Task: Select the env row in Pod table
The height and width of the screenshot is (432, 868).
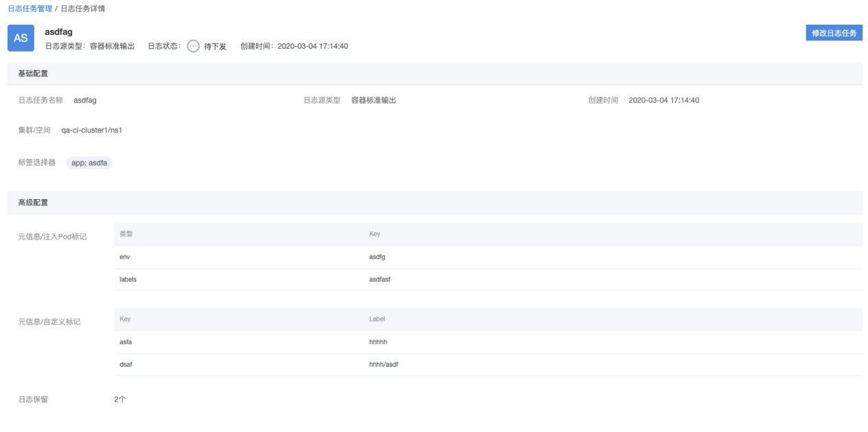Action: (125, 257)
